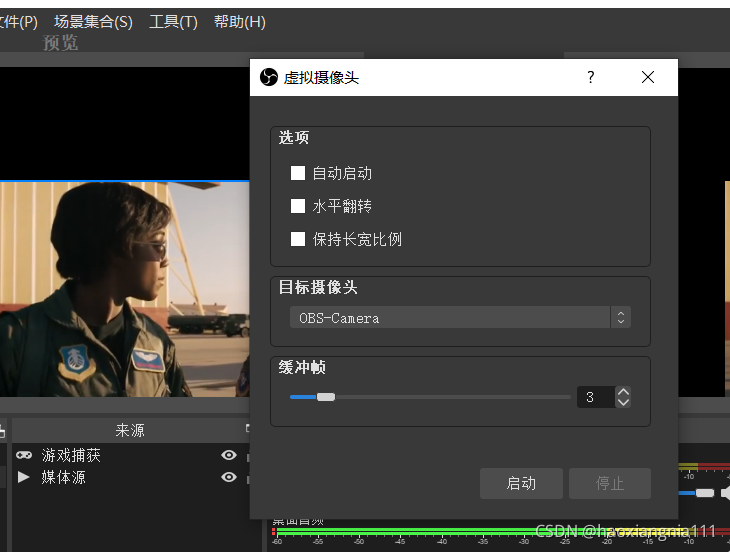Click the 来源 panel header
This screenshot has width=730, height=552.
[x=130, y=430]
